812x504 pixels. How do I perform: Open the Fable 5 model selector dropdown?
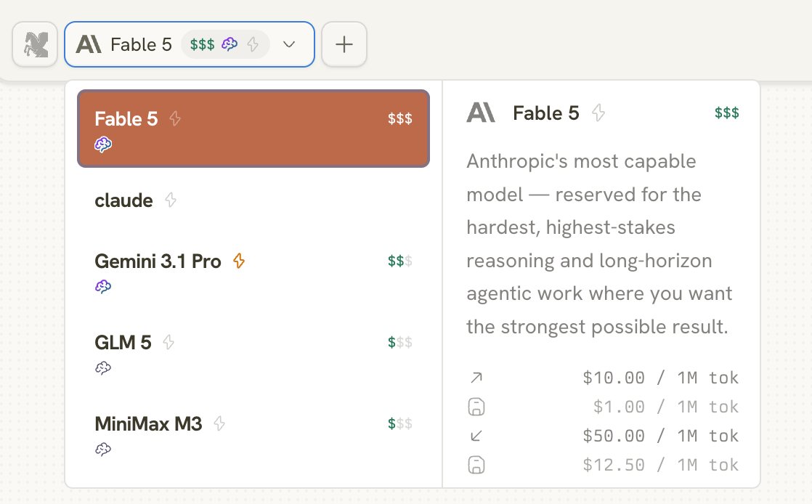[189, 44]
